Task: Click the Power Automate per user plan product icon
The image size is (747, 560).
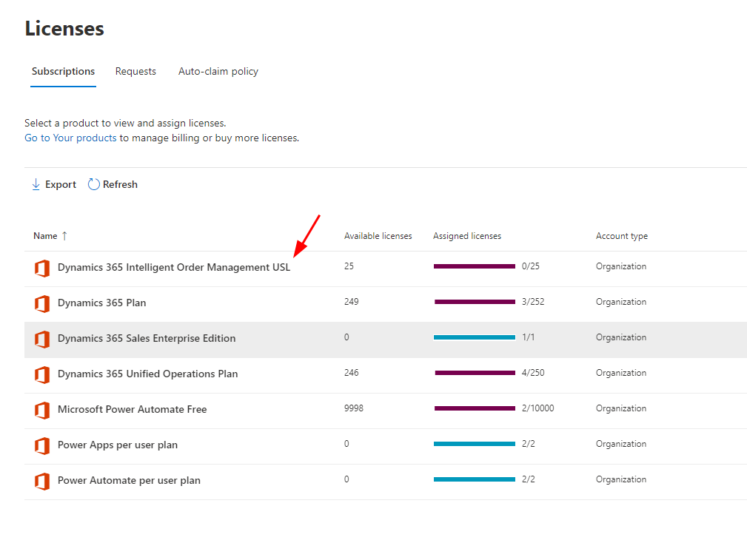Action: 42,481
